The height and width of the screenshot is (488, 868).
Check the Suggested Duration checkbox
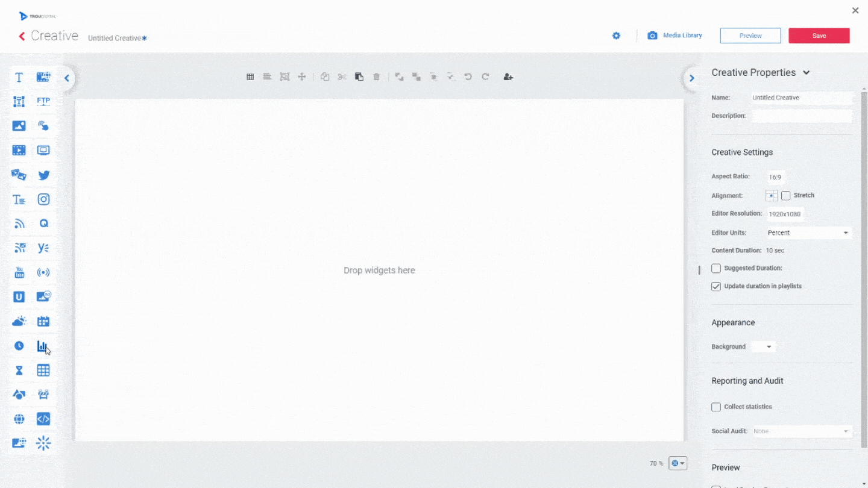point(716,268)
